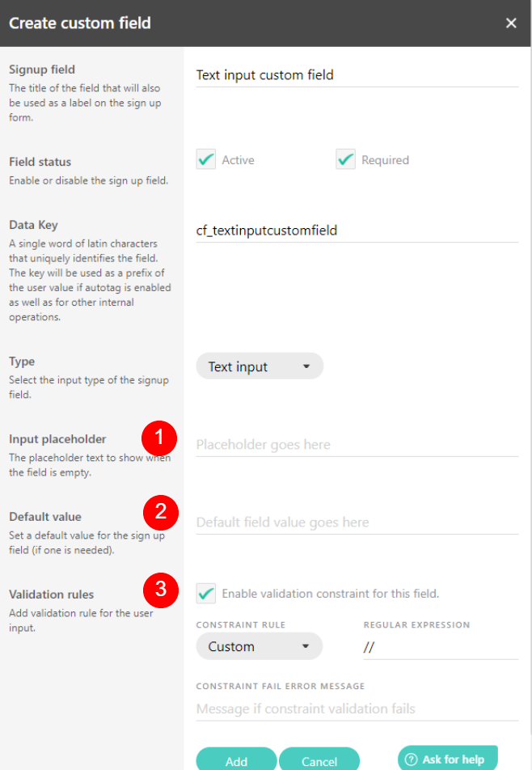Open the Type dropdown showing Text input

pyautogui.click(x=259, y=366)
